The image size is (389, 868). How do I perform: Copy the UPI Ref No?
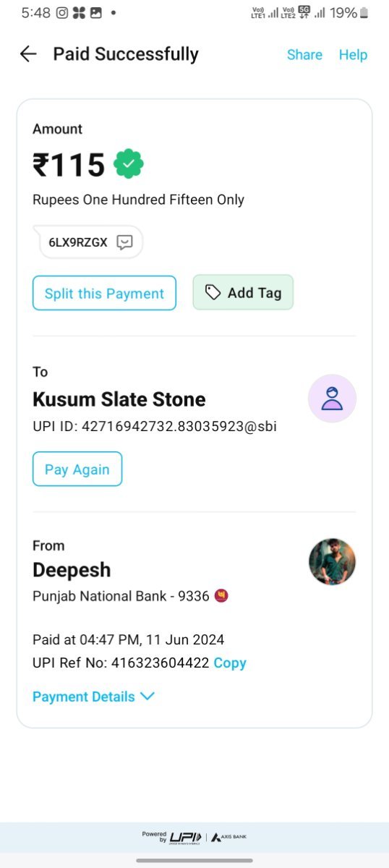tap(230, 663)
